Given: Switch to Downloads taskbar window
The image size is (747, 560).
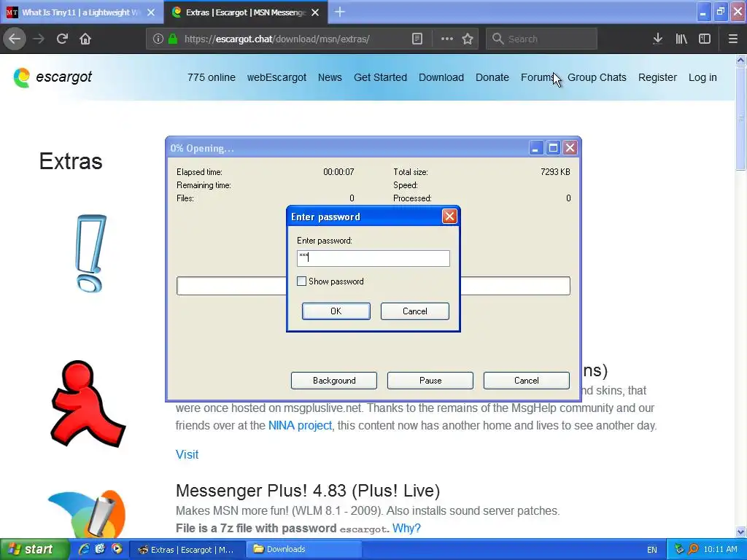Looking at the screenshot, I should pos(303,549).
